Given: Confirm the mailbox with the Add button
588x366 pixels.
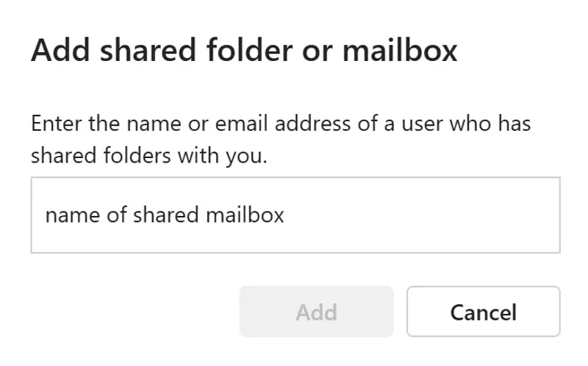Looking at the screenshot, I should 316,312.
